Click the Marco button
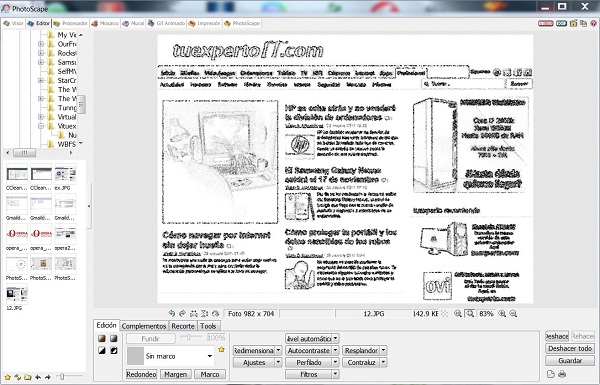This screenshot has height=385, width=600. (210, 374)
